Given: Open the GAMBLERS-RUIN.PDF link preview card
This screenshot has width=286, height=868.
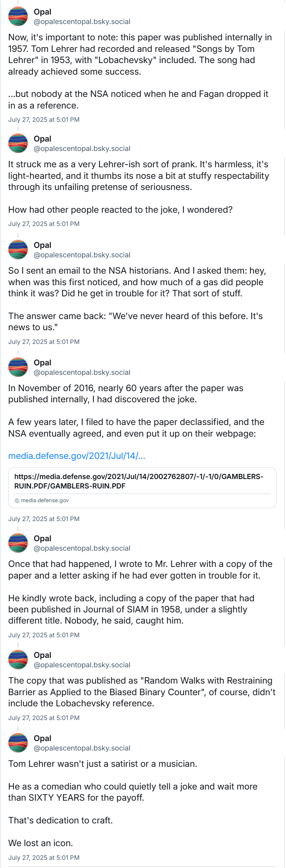Looking at the screenshot, I should click(x=142, y=488).
